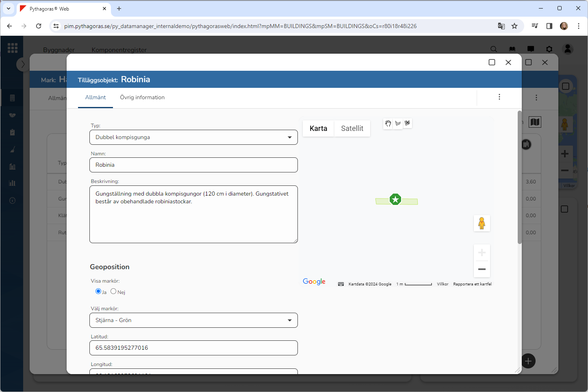The width and height of the screenshot is (588, 392).
Task: Click the Rapportera ett kartfel link
Action: point(472,284)
